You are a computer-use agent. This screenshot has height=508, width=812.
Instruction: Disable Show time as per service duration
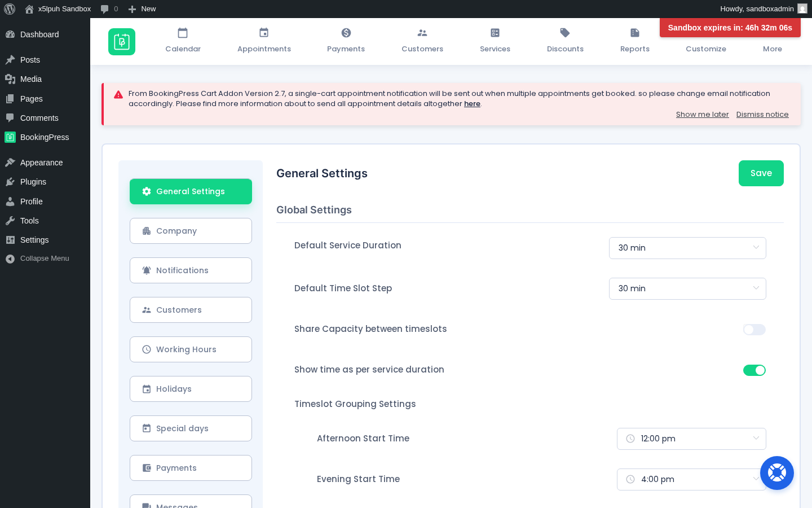(x=754, y=370)
